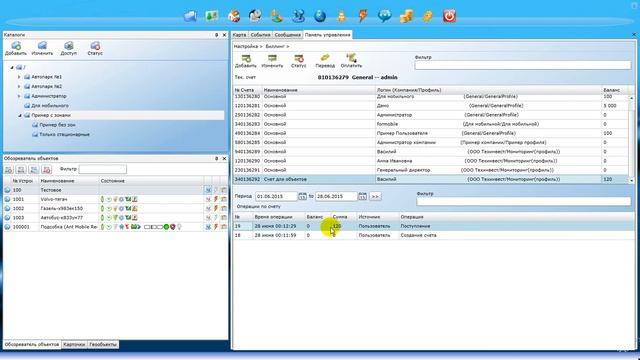Switch to the Сообщения tab
This screenshot has width=640, height=360.
[288, 35]
